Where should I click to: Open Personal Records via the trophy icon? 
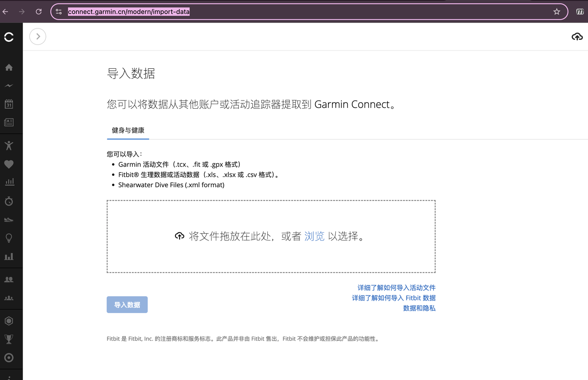pos(9,339)
